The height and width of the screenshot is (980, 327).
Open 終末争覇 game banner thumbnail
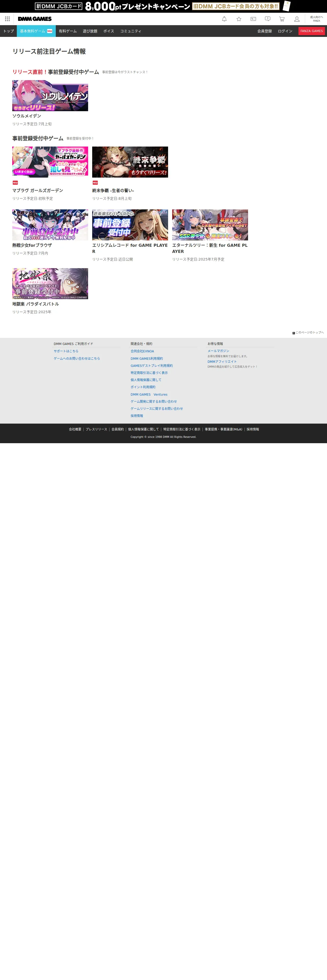(130, 162)
